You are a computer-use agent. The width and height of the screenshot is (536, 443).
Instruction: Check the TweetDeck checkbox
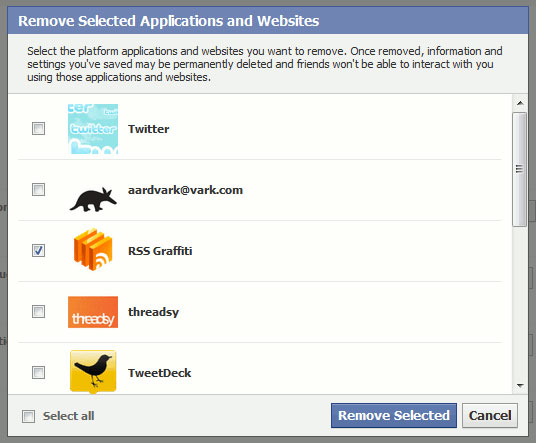tap(38, 373)
